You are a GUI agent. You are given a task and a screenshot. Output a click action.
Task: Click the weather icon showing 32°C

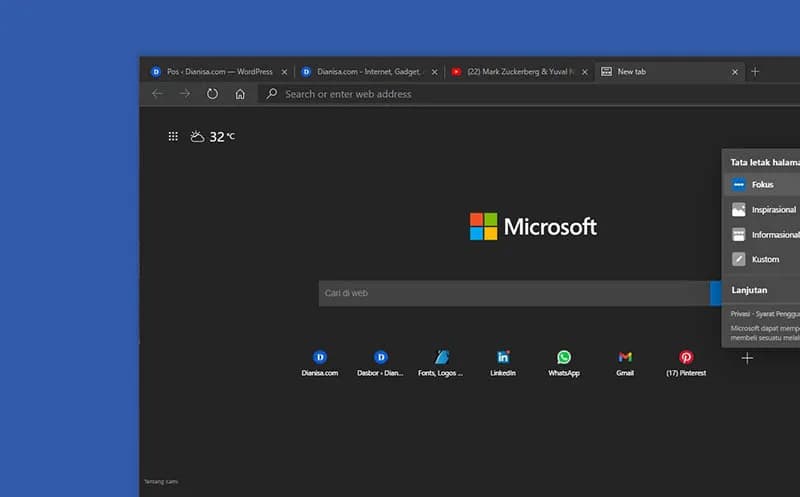tap(198, 136)
